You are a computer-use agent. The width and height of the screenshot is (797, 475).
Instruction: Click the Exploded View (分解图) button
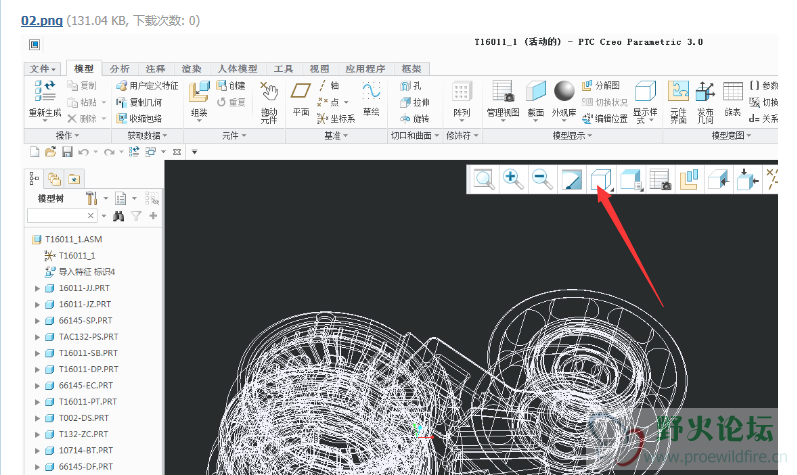tap(601, 85)
